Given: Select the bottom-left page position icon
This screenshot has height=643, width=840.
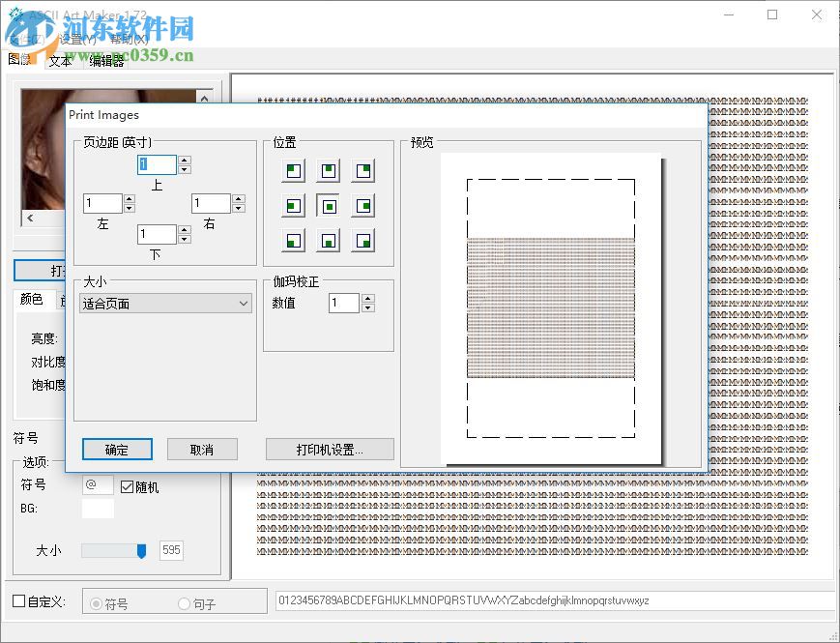Looking at the screenshot, I should (291, 241).
